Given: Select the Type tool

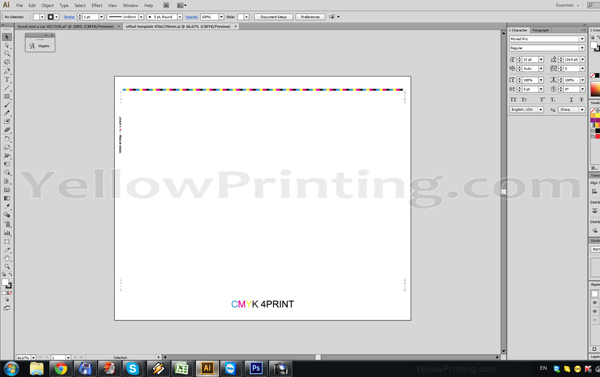Looking at the screenshot, I should (x=7, y=80).
